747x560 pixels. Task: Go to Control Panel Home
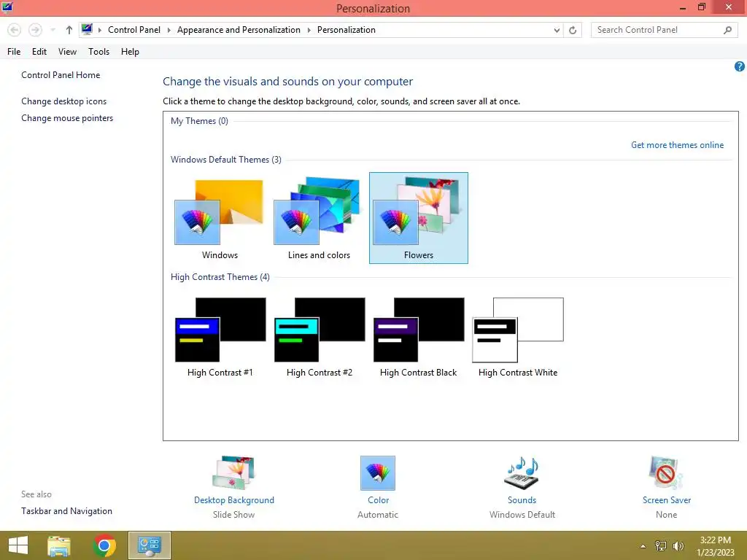pyautogui.click(x=61, y=75)
